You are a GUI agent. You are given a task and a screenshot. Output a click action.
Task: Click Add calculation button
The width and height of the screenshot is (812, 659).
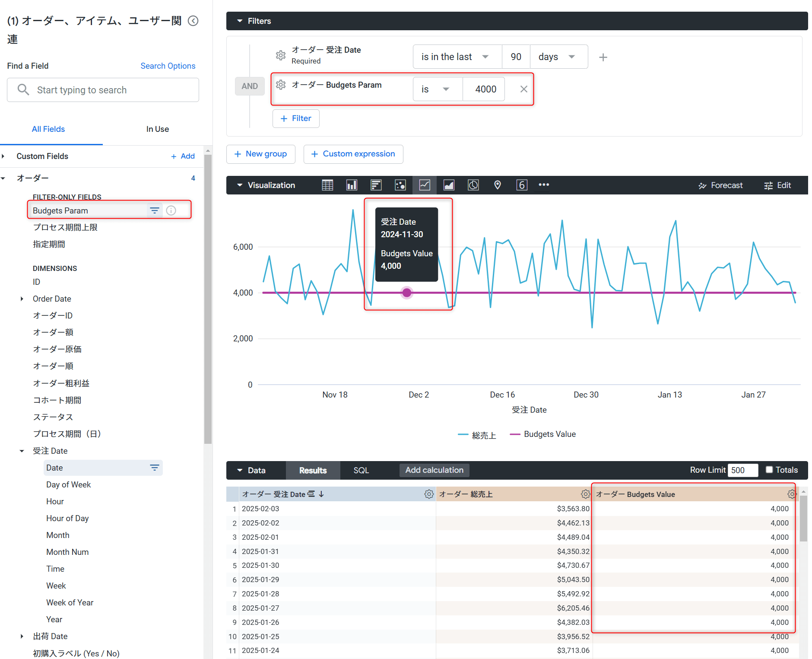click(x=435, y=470)
